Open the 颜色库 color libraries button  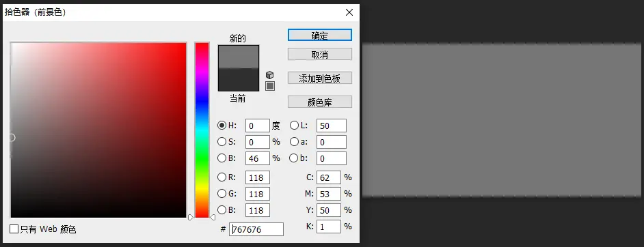[319, 102]
